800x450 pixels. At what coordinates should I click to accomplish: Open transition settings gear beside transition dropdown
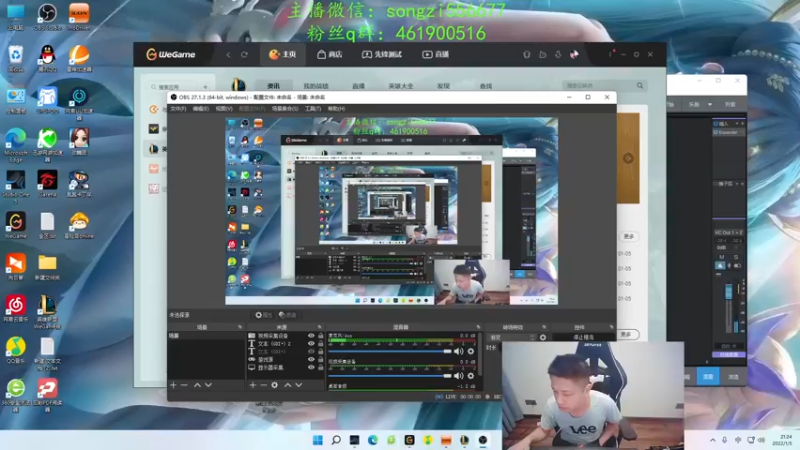point(543,337)
